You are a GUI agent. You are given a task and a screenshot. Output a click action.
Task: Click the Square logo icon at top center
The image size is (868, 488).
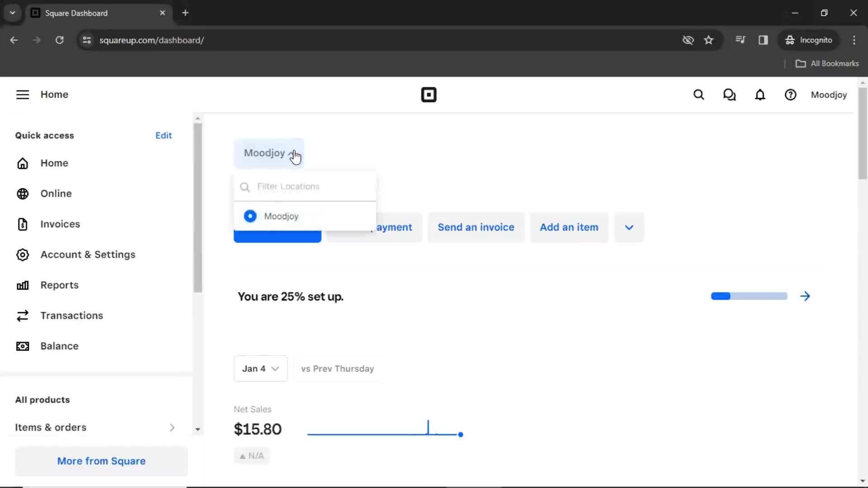[x=429, y=94]
